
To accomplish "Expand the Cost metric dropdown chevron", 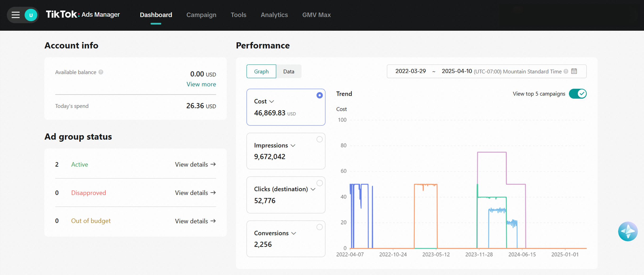I will (272, 101).
